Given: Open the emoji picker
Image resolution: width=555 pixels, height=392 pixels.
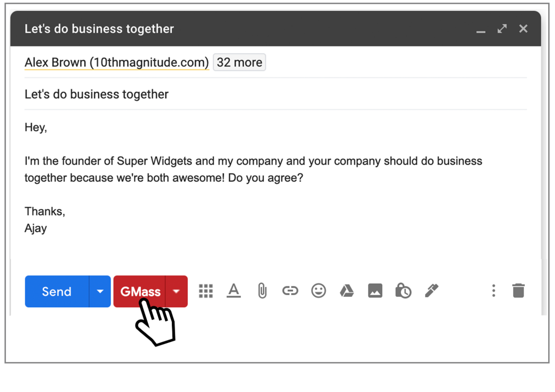Looking at the screenshot, I should [318, 291].
